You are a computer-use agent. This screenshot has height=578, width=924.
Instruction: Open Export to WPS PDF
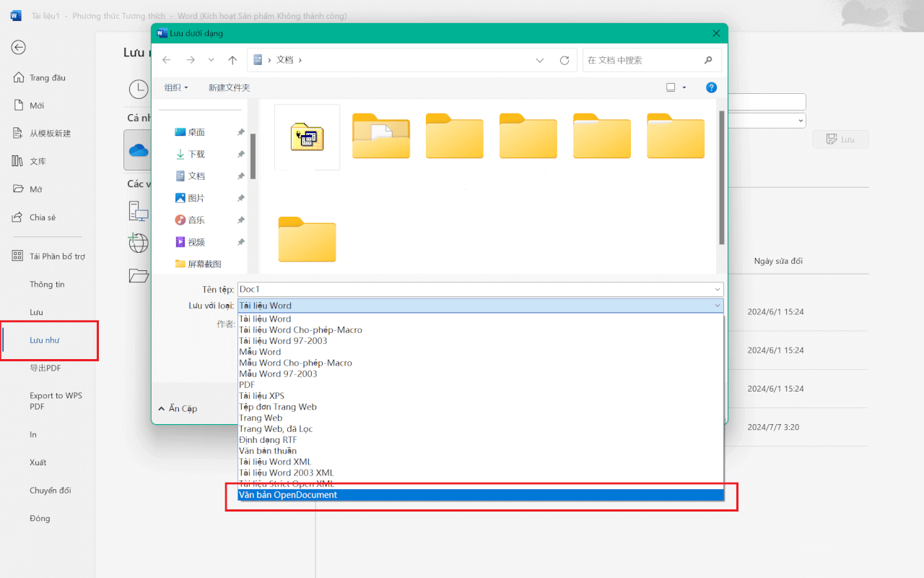pos(56,401)
